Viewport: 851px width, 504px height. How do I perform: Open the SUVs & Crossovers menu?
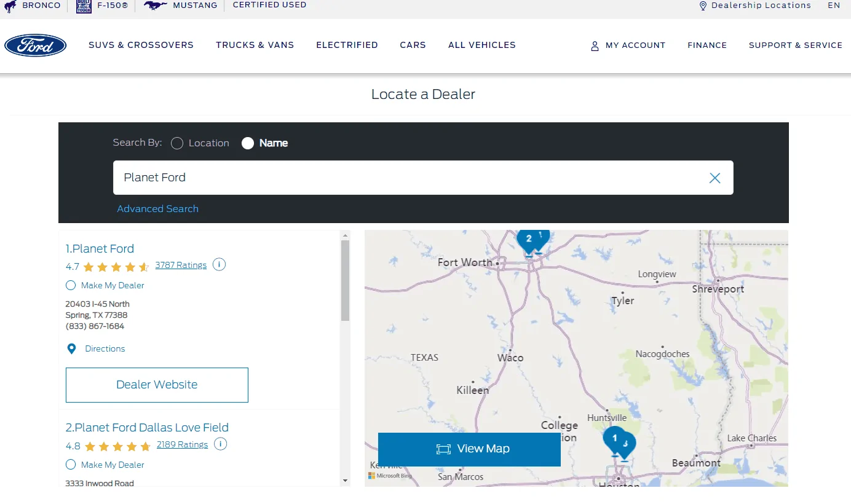click(x=141, y=45)
